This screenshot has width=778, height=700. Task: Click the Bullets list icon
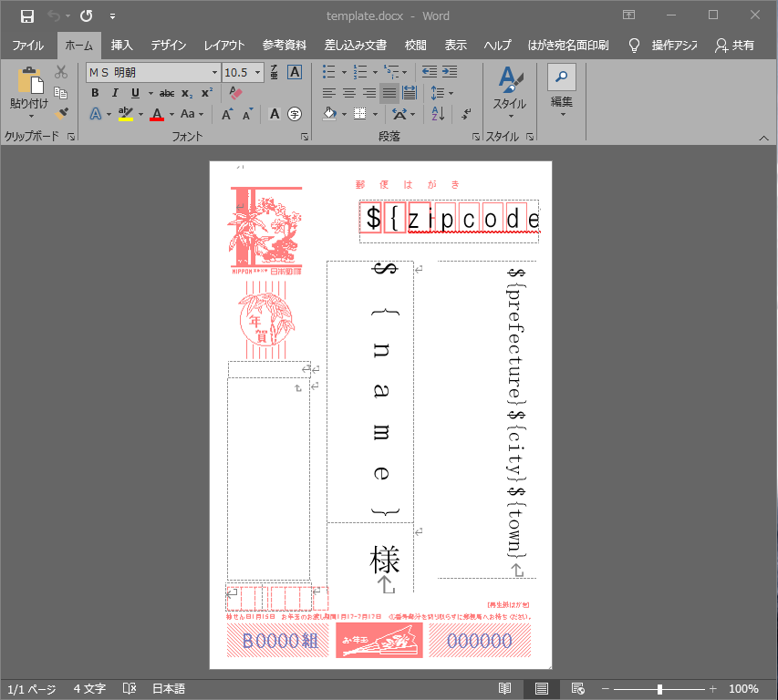click(x=329, y=72)
